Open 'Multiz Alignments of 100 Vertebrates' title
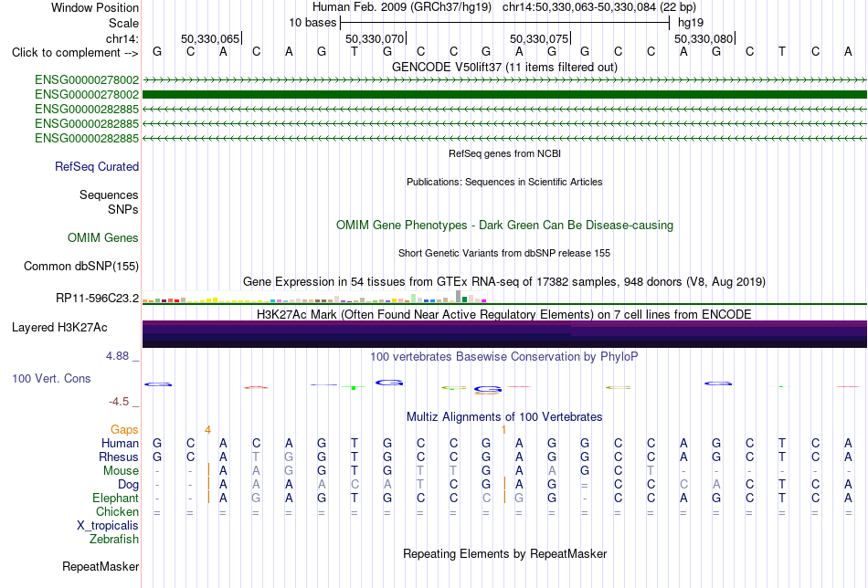The height and width of the screenshot is (588, 868). pyautogui.click(x=504, y=416)
